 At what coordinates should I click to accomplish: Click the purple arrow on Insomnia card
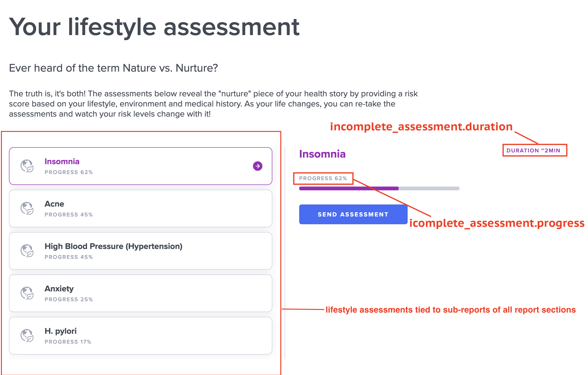tap(257, 166)
